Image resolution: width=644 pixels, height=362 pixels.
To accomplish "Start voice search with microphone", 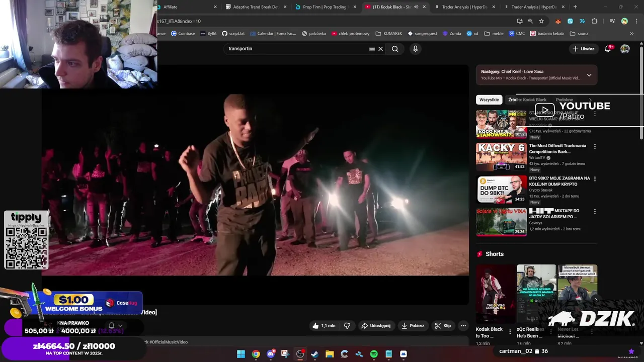I will tap(415, 49).
